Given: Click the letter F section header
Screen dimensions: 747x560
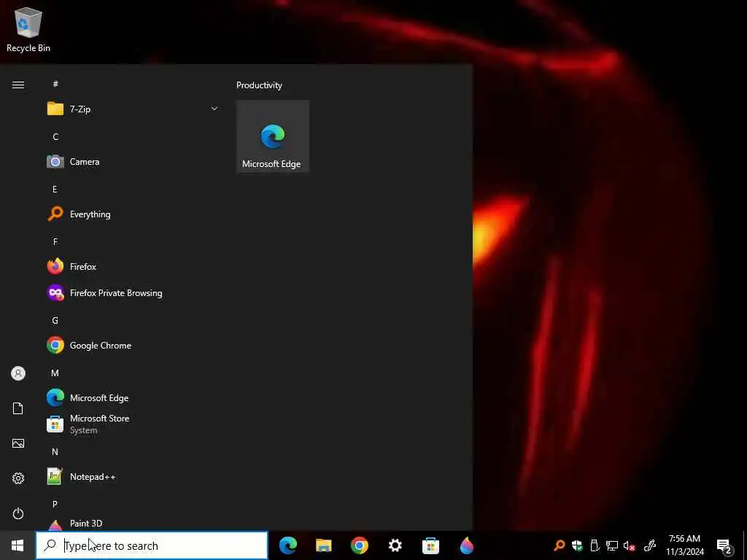Looking at the screenshot, I should tap(55, 241).
